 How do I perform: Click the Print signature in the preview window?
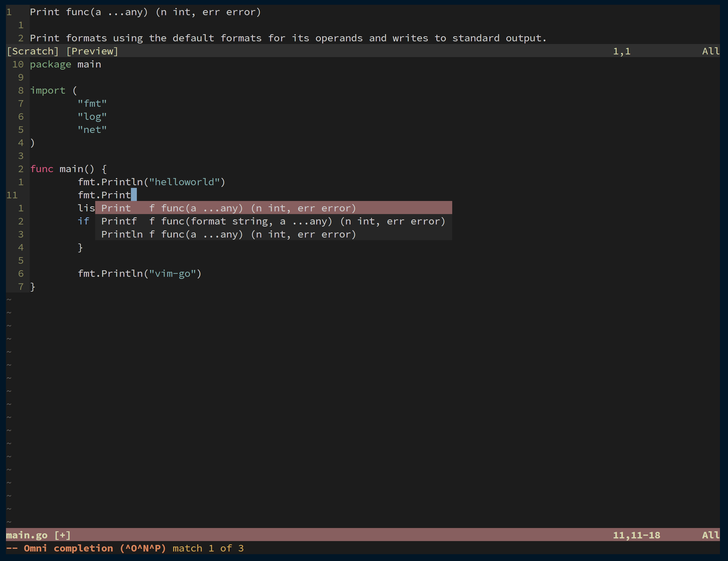click(145, 12)
